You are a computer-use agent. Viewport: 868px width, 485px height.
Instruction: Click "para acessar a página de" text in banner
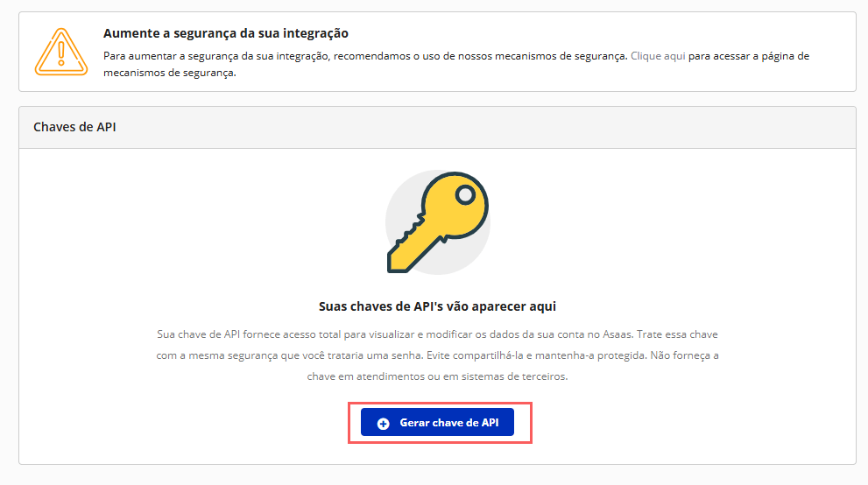(749, 56)
